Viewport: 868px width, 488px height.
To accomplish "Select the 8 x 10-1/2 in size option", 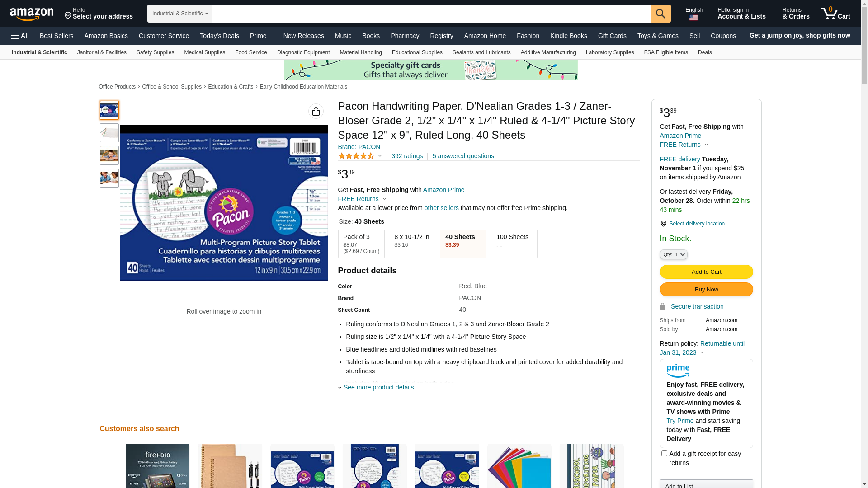I will click(x=412, y=244).
